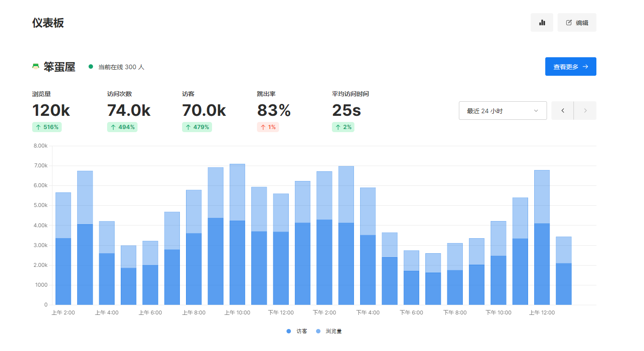Click the 编辑 button
This screenshot has width=644, height=351.
pyautogui.click(x=577, y=22)
